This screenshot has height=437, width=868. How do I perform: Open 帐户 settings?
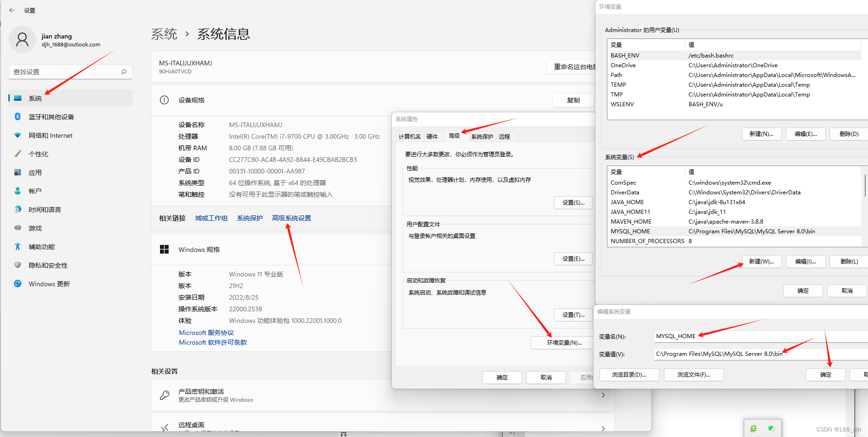(x=70, y=191)
